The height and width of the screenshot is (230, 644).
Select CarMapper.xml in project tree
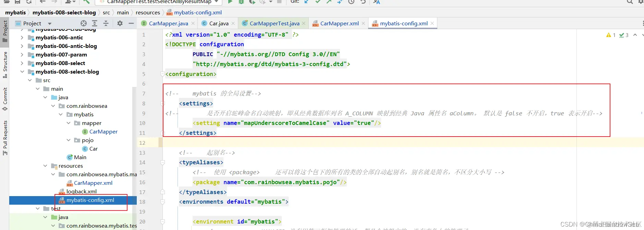[x=89, y=183]
